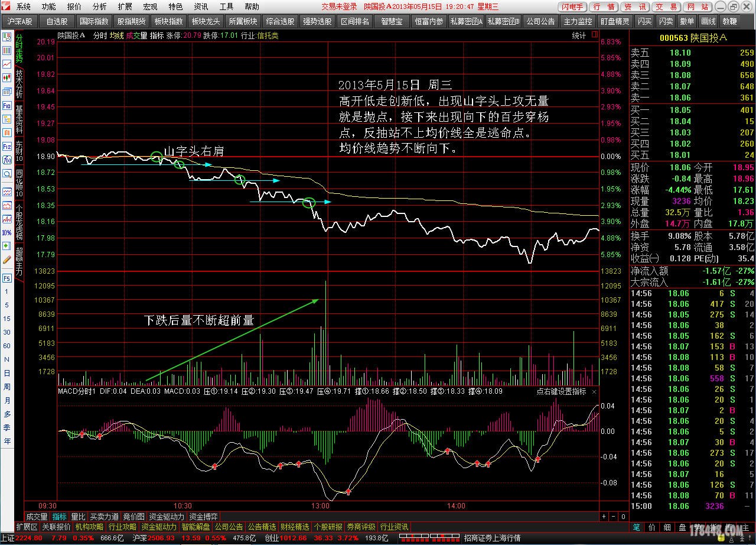Viewport: 756px width, 545px height.
Task: Open 个股龙虎榜 vertical tab
Action: [19, 223]
